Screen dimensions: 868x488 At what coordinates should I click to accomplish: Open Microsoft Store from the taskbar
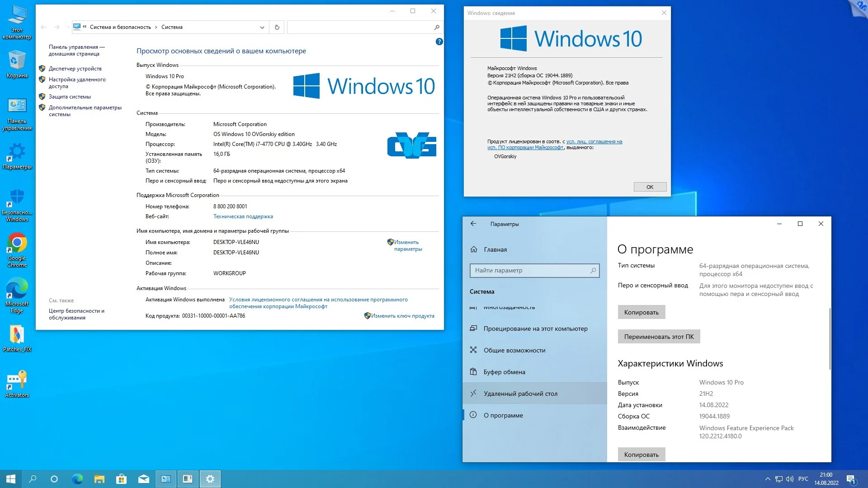click(x=121, y=479)
